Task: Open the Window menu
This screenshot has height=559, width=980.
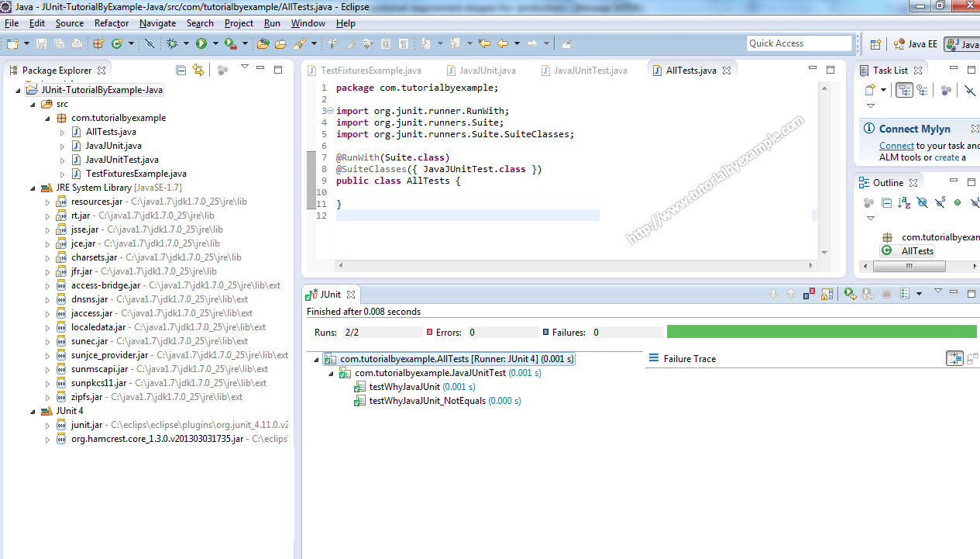Action: tap(308, 23)
